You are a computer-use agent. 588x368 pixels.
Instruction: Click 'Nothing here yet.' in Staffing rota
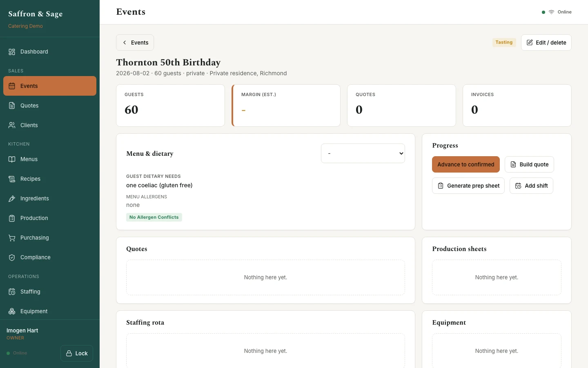click(265, 351)
